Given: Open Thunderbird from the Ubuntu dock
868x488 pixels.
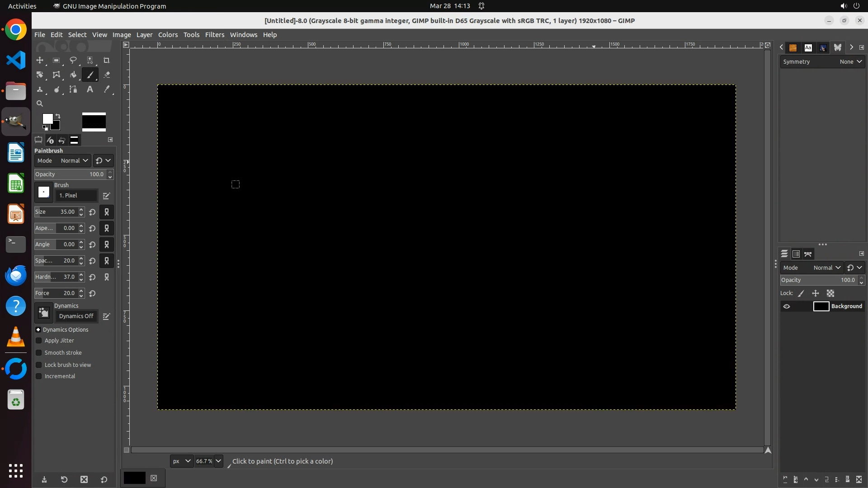Looking at the screenshot, I should (16, 275).
